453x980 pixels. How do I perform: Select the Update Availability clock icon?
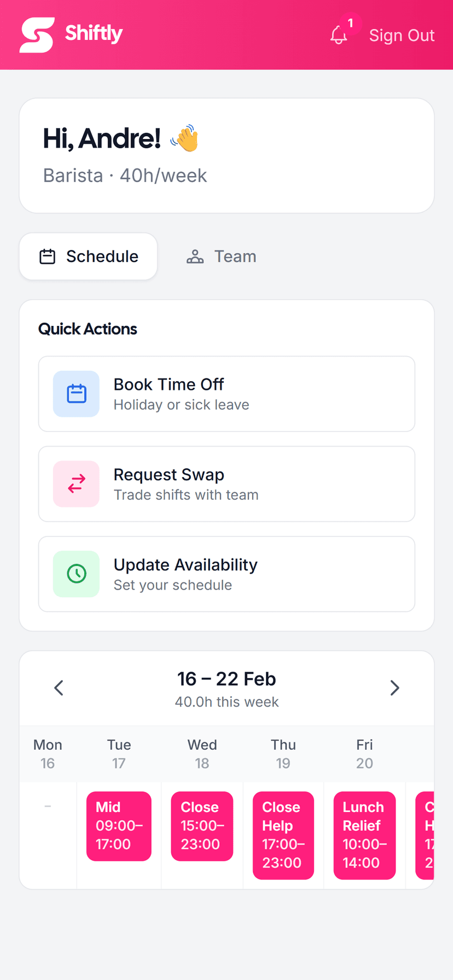coord(76,574)
